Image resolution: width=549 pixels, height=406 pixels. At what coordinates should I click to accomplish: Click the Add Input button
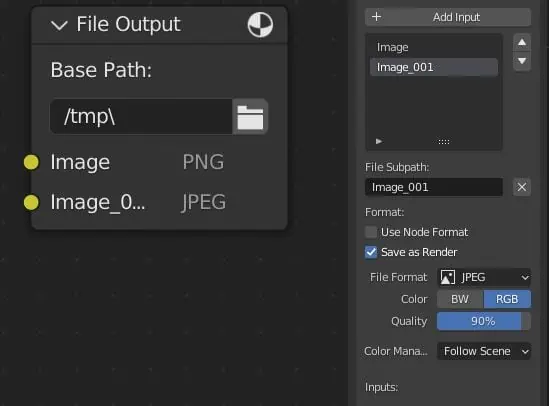pyautogui.click(x=448, y=17)
